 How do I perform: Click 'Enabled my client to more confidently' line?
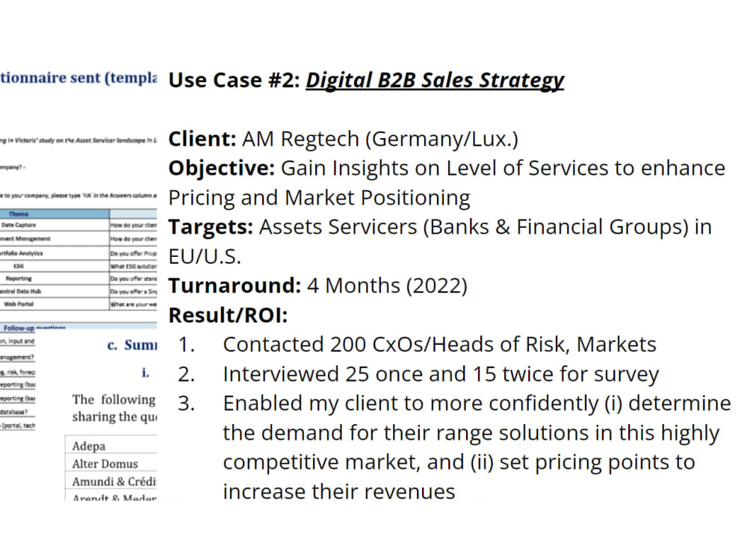coord(477,404)
